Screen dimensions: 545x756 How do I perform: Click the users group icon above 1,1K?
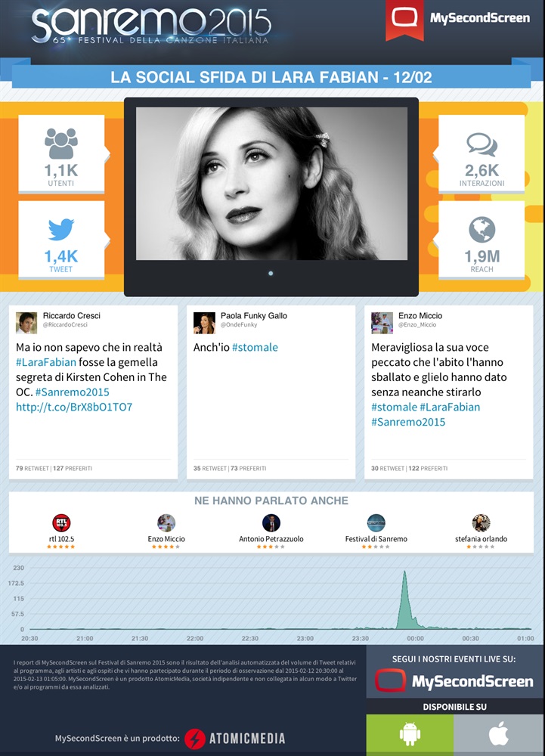tap(61, 143)
